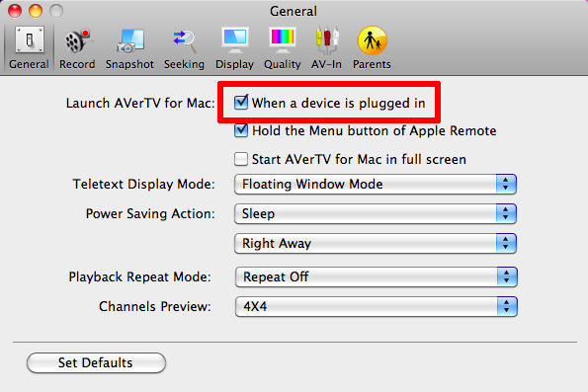Screen dimensions: 588x392
Task: Open the Channels Preview 4X4 dropdown
Action: click(x=377, y=306)
